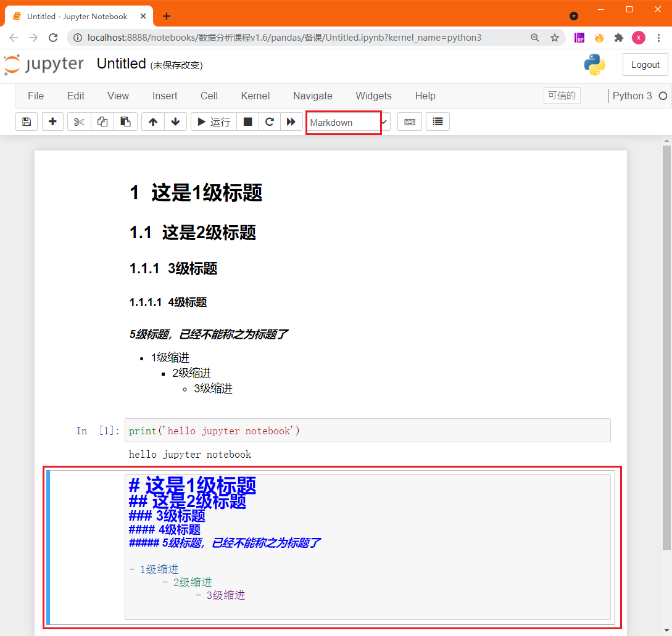Select the Untitled - Jupyter Notebook tab
The height and width of the screenshot is (636, 672).
click(x=79, y=16)
